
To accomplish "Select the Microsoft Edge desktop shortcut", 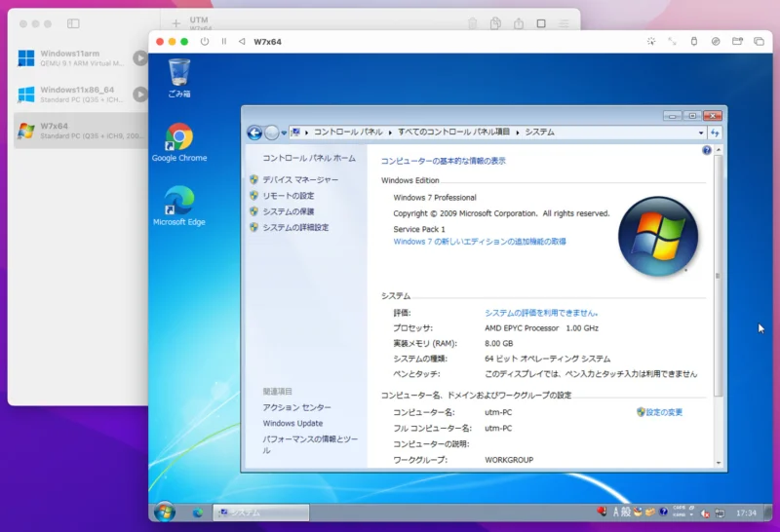I will coord(179,206).
